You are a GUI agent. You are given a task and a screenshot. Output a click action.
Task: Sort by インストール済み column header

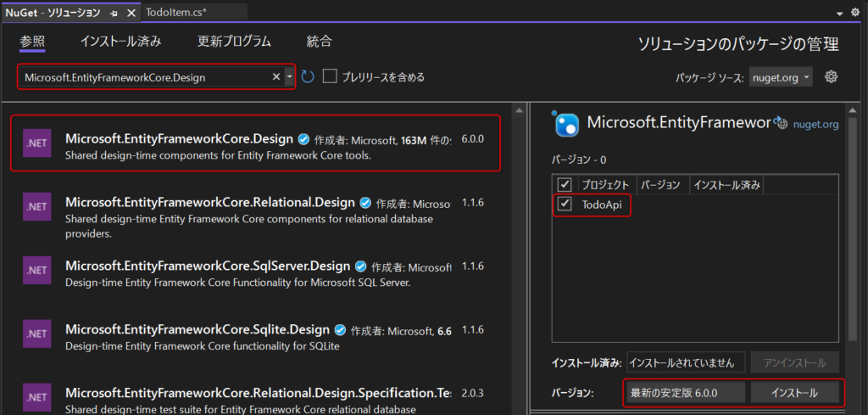coord(727,185)
